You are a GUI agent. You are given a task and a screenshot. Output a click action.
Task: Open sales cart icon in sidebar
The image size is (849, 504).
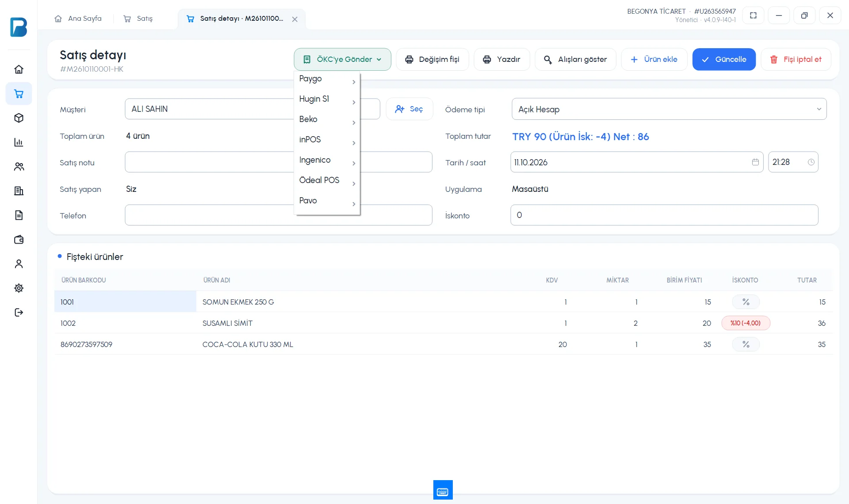click(x=19, y=94)
